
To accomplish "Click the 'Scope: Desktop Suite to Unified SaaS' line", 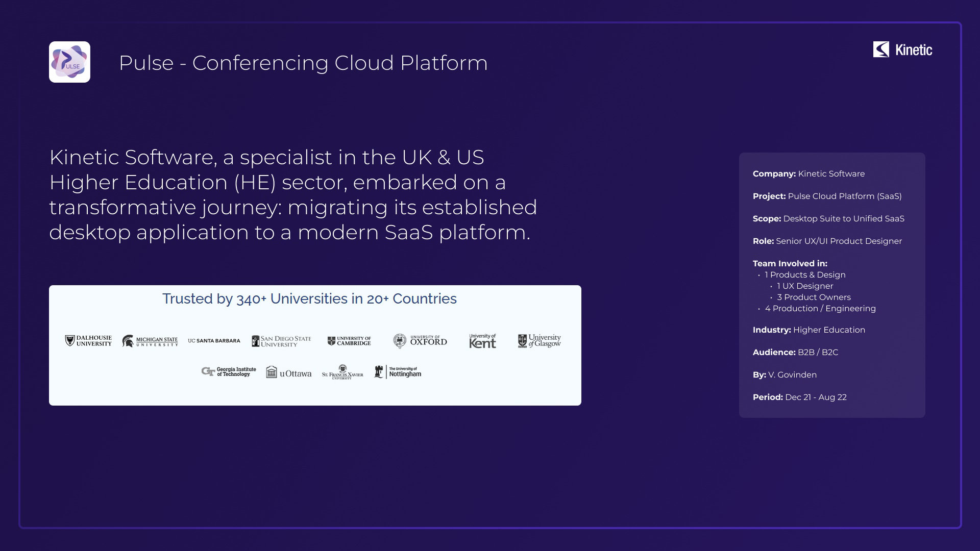I will [x=828, y=218].
